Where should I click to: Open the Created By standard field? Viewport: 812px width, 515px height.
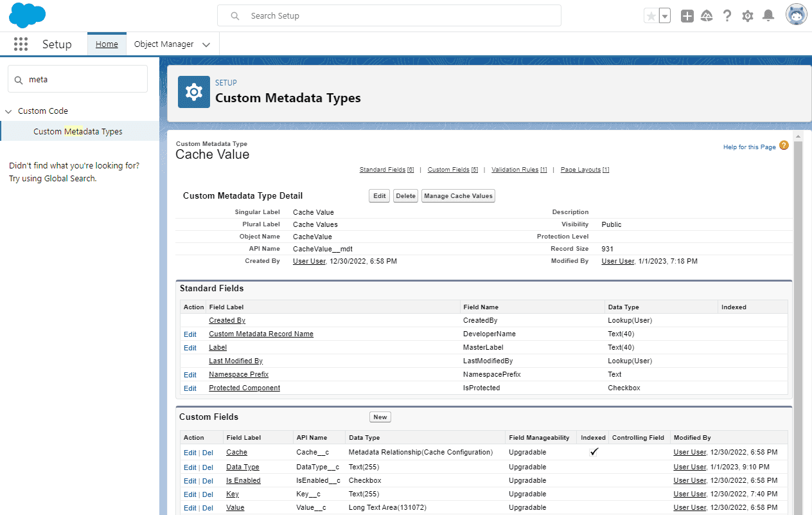click(227, 320)
